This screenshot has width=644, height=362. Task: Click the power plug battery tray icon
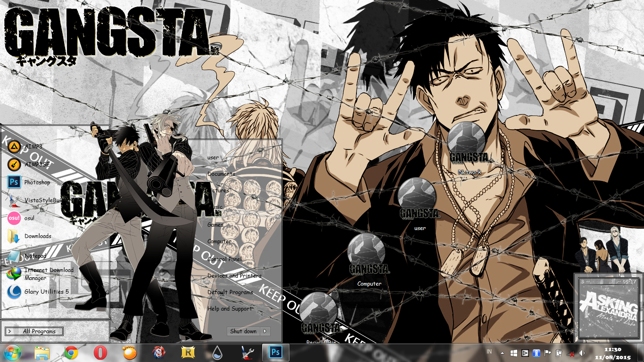click(559, 353)
